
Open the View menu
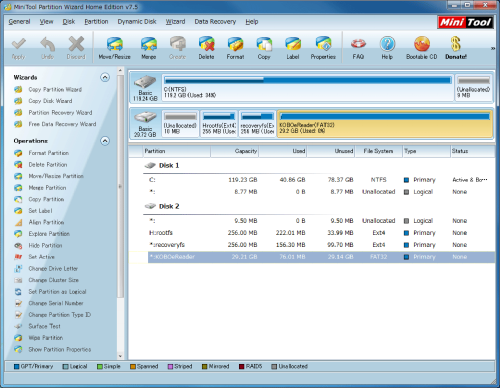[46, 22]
